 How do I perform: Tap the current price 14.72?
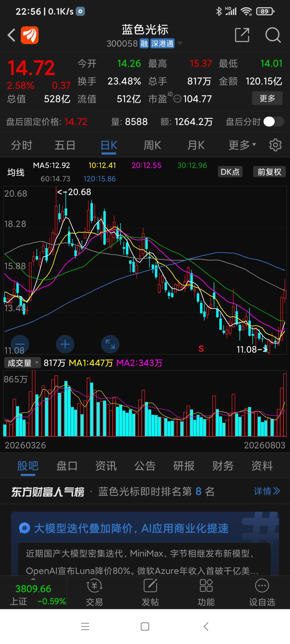tap(31, 68)
